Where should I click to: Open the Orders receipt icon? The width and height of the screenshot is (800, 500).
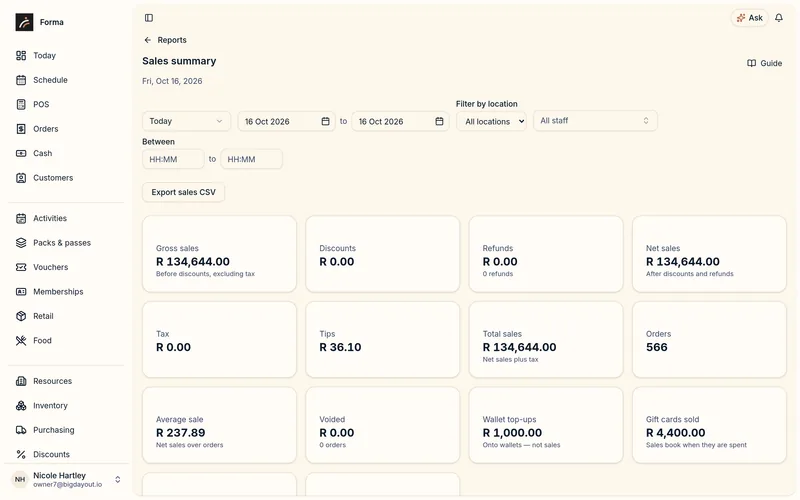21,129
